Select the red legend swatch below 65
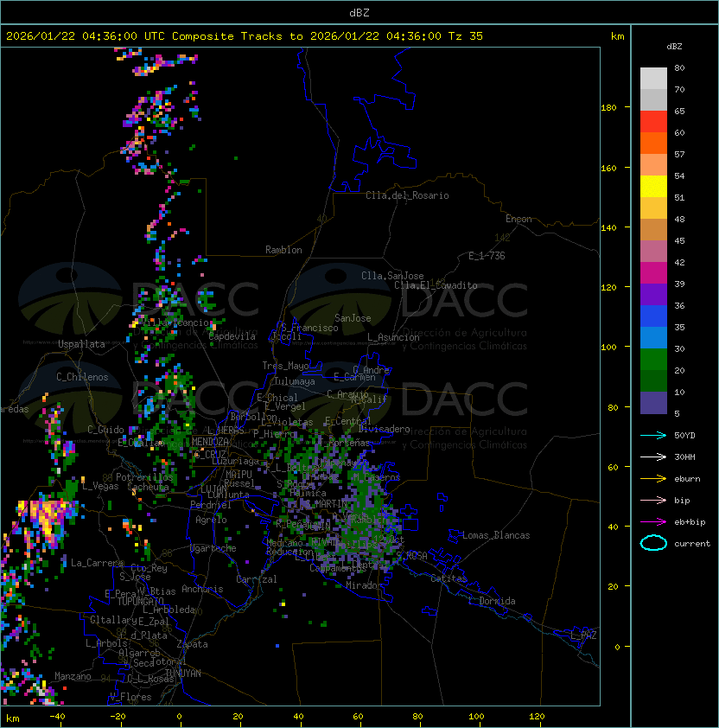 coord(653,122)
